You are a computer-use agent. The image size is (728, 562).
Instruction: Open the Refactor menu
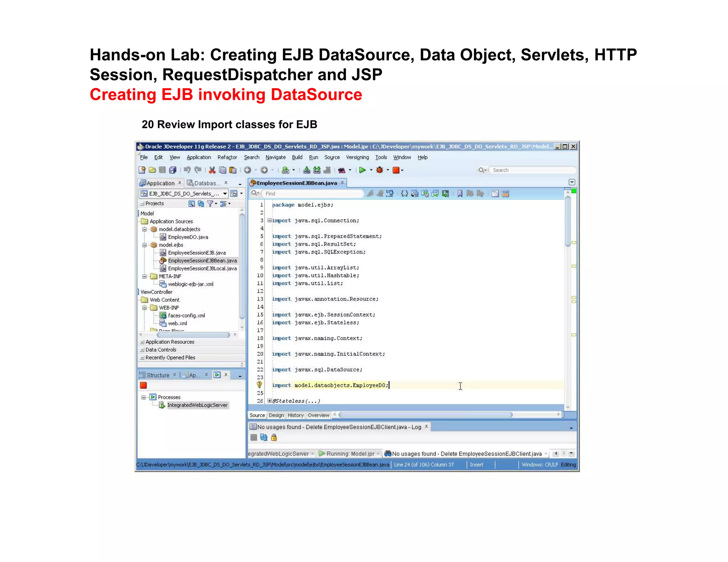[x=227, y=157]
